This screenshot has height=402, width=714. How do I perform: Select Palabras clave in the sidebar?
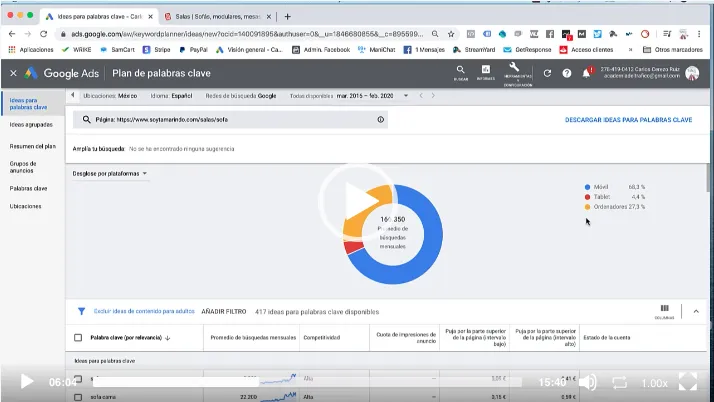point(28,188)
